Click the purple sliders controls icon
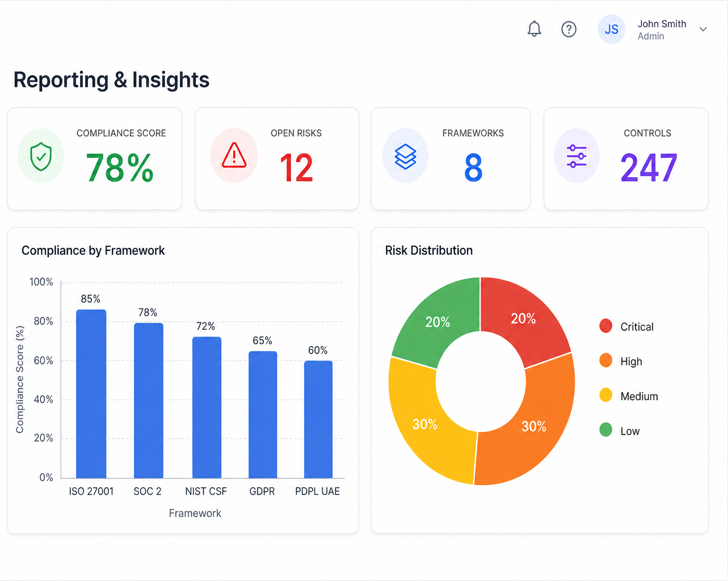Screen dimensions: 728x581 pyautogui.click(x=576, y=156)
